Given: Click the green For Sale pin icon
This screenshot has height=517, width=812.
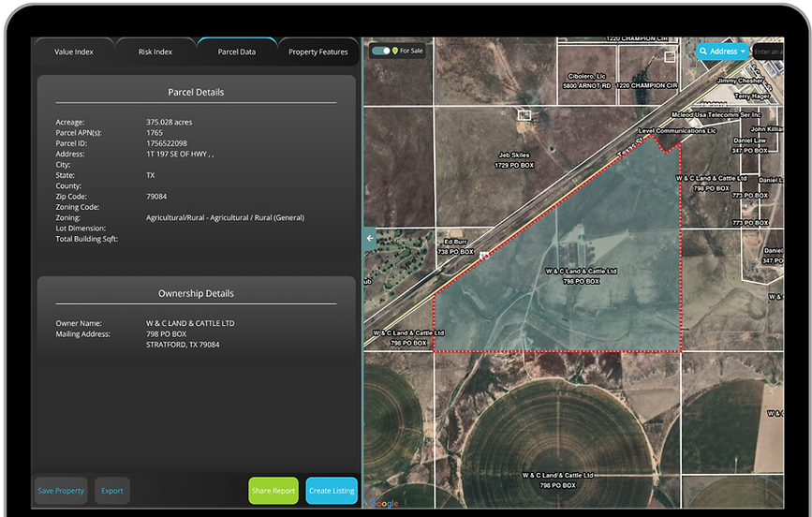Looking at the screenshot, I should point(395,51).
